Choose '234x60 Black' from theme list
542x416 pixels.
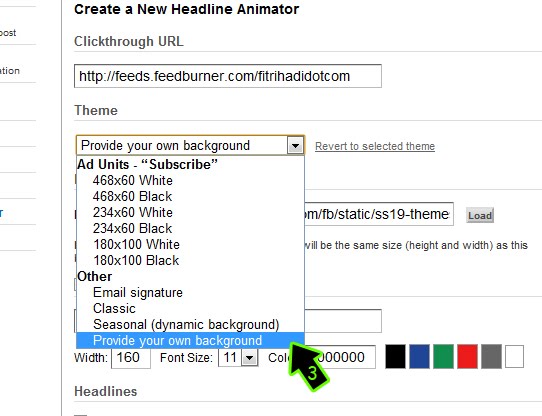(190, 228)
